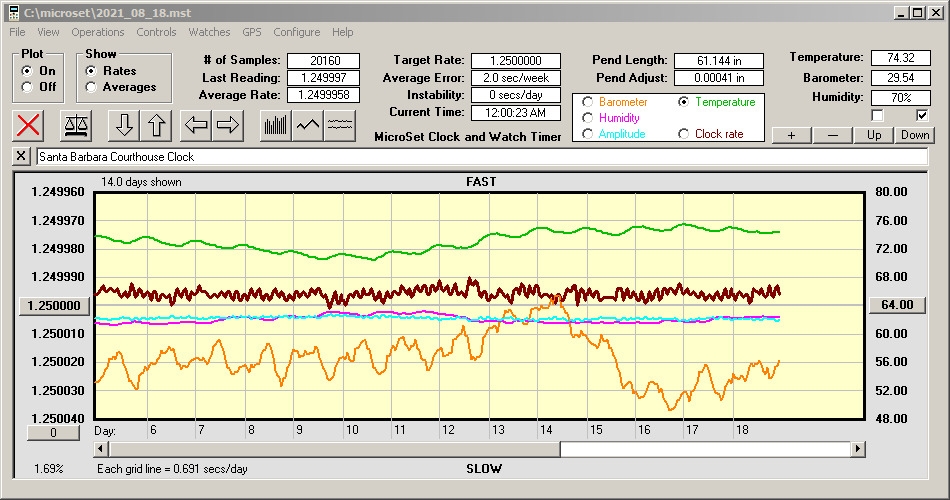Open the View menu

(x=48, y=32)
